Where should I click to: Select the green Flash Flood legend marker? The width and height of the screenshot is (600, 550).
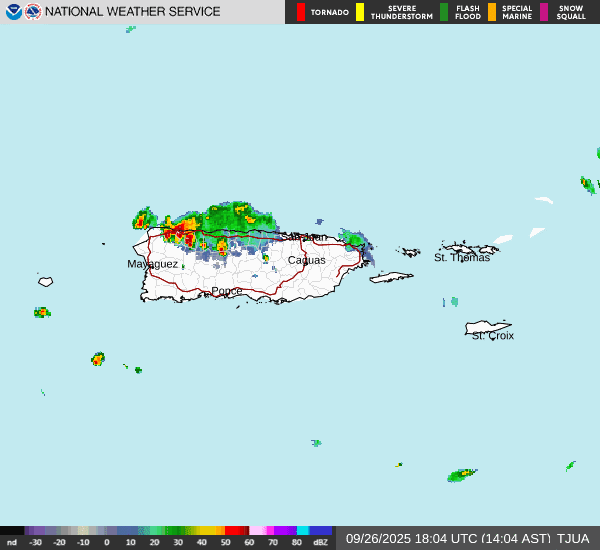pos(444,12)
